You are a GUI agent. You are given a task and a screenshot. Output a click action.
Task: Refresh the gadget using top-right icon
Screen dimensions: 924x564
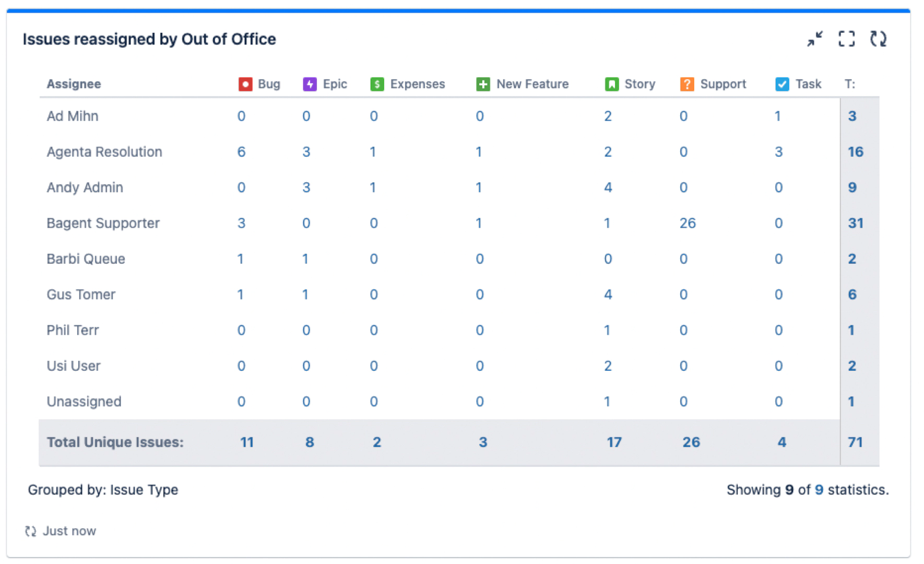[x=878, y=39]
